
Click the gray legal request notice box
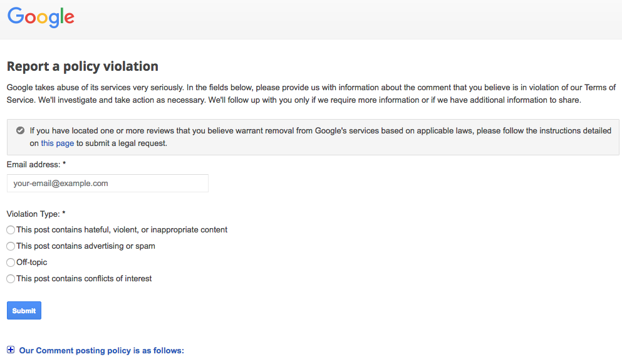(x=313, y=137)
